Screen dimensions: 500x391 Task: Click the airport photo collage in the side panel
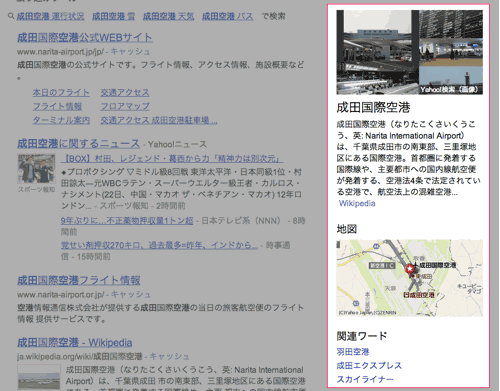coord(409,52)
